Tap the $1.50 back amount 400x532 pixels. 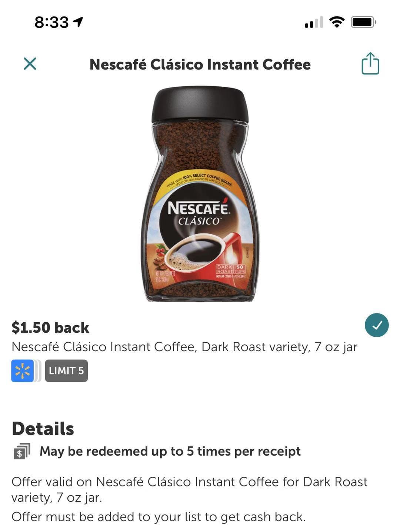coord(50,327)
